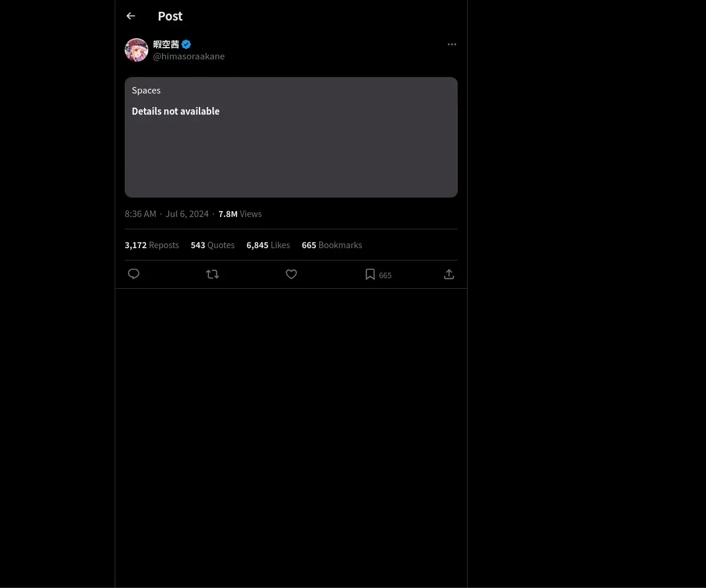Open the Spaces card
This screenshot has height=588, width=706.
[291, 137]
